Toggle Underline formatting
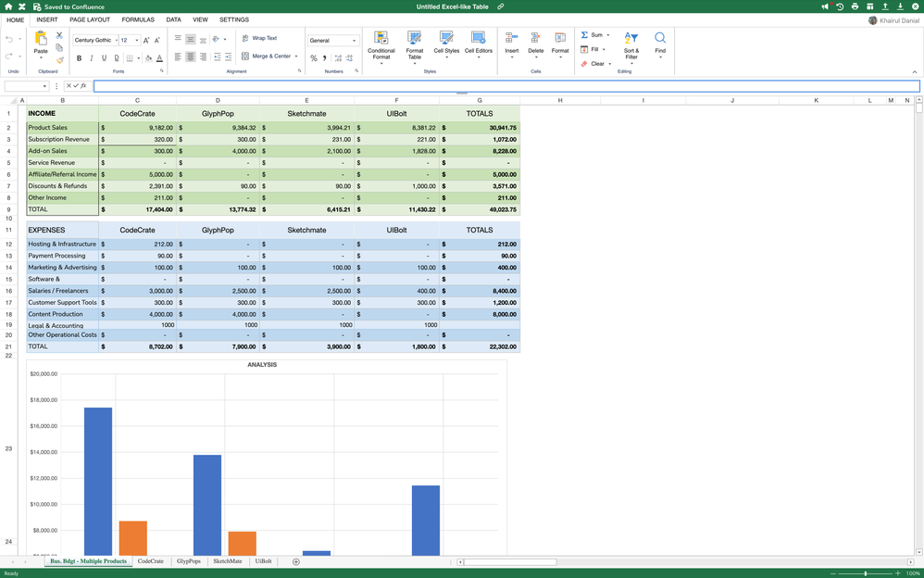Viewport: 924px width, 578px height. (x=105, y=57)
